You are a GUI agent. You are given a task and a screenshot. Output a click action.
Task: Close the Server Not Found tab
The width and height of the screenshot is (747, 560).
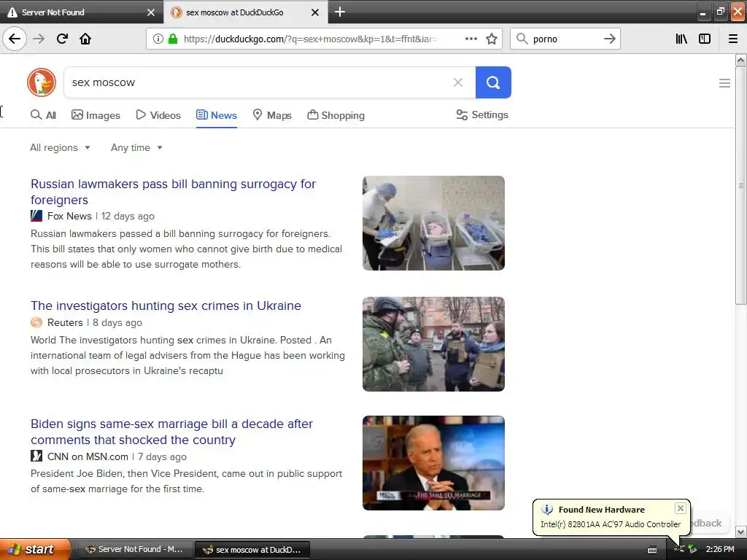click(151, 12)
